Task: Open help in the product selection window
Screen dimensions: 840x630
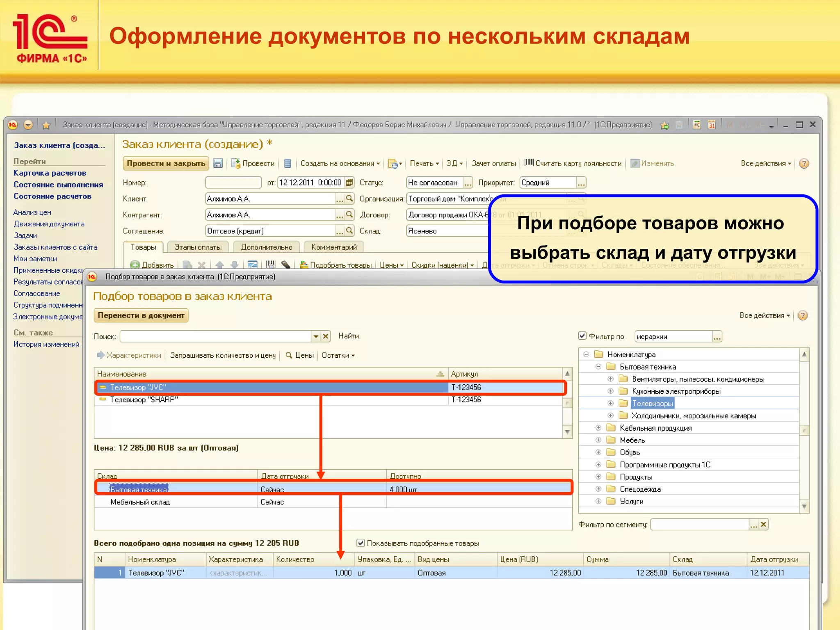Action: point(803,315)
